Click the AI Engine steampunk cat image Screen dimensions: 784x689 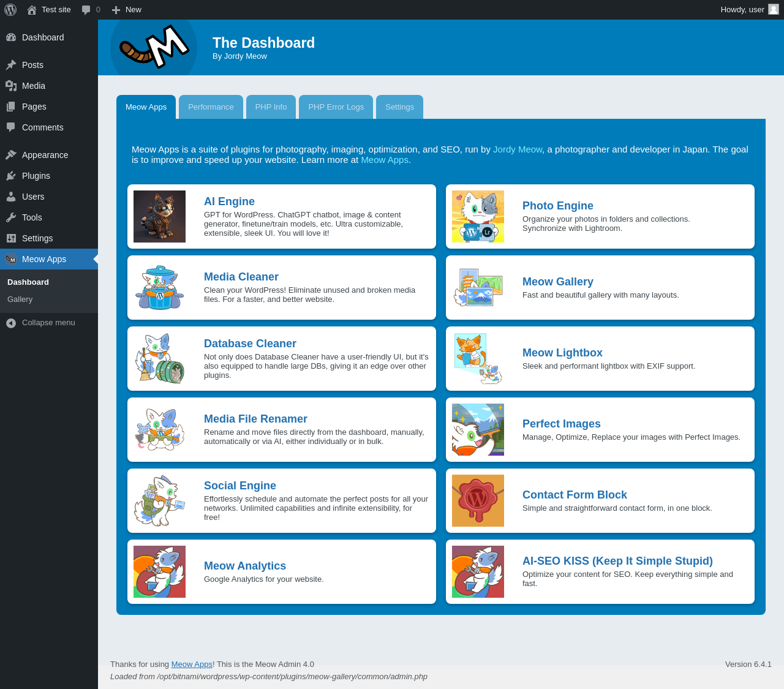coord(159,216)
